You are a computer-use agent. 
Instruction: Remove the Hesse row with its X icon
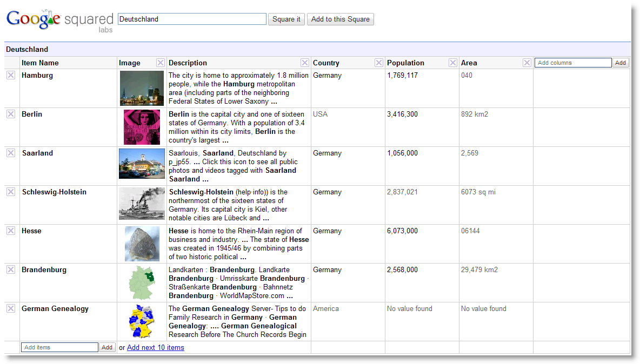coord(11,231)
